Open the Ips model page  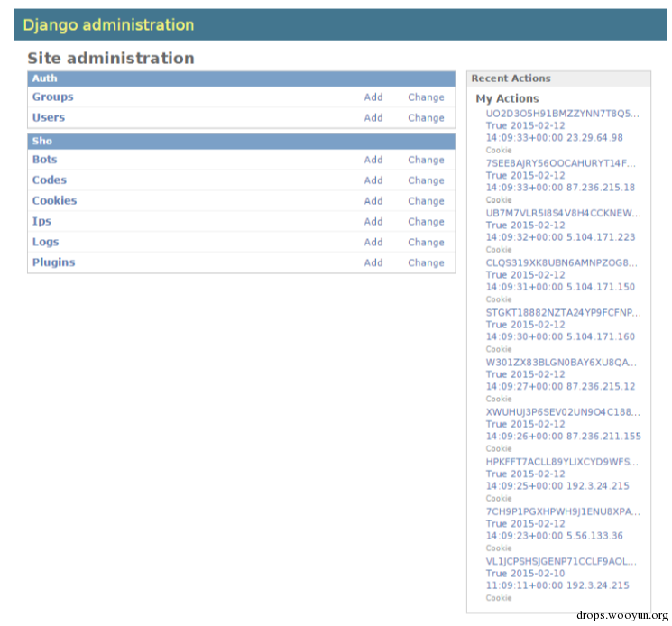point(41,221)
